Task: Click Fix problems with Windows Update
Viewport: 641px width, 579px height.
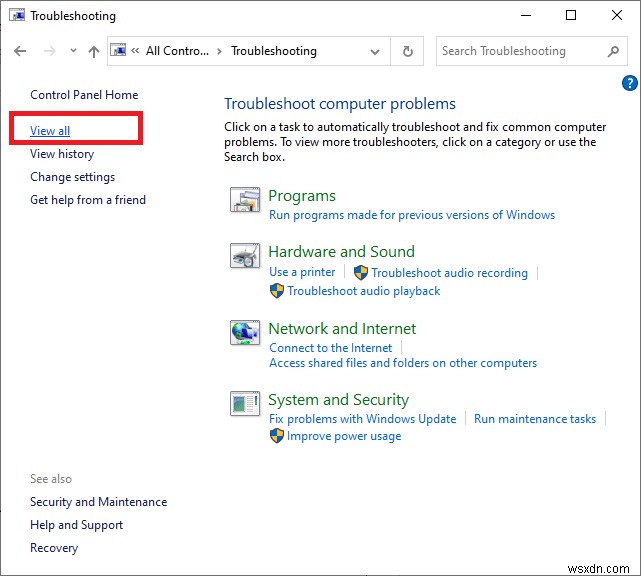Action: click(363, 419)
